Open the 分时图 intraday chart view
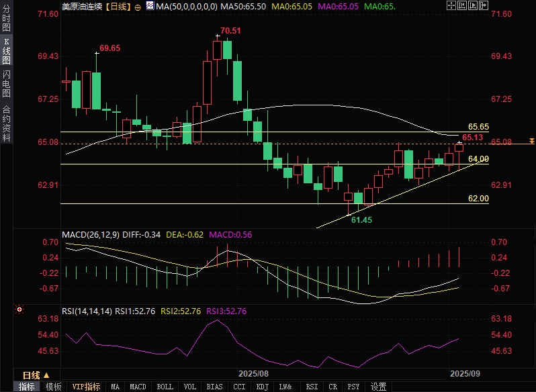The width and height of the screenshot is (536, 392). click(6, 17)
